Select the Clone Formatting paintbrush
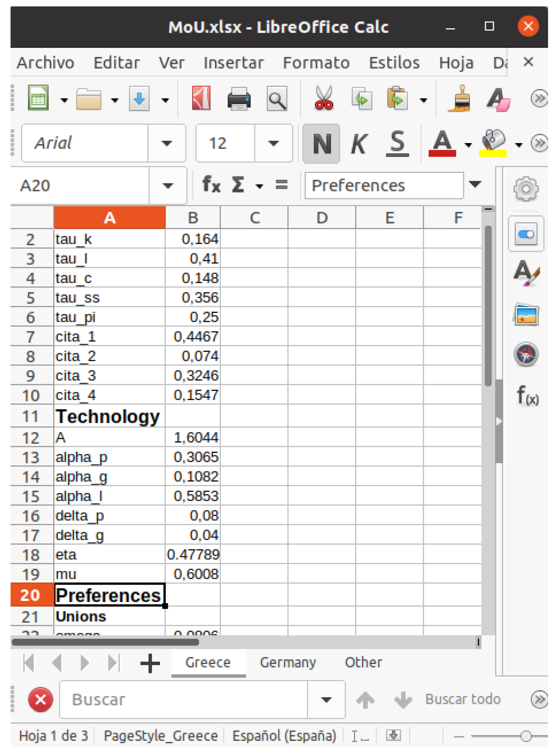 tap(460, 99)
